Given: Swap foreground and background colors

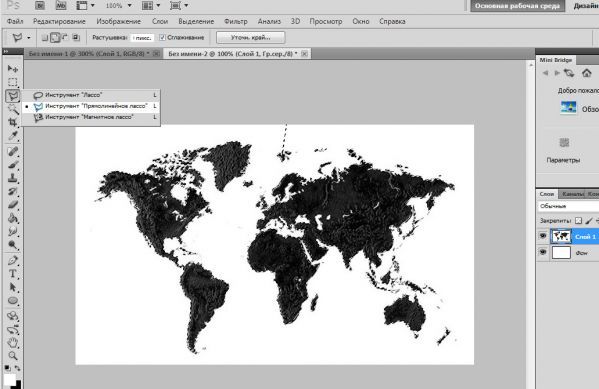Looking at the screenshot, I should click(18, 368).
